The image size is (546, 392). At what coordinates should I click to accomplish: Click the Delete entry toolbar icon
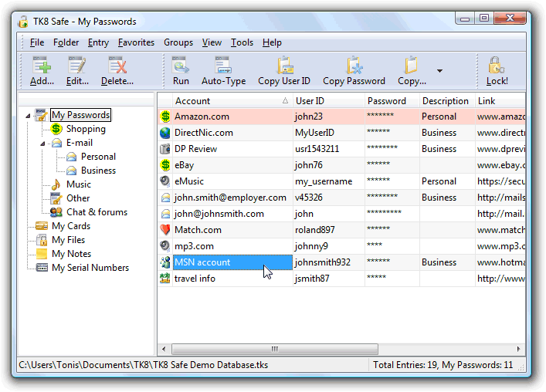pos(117,65)
